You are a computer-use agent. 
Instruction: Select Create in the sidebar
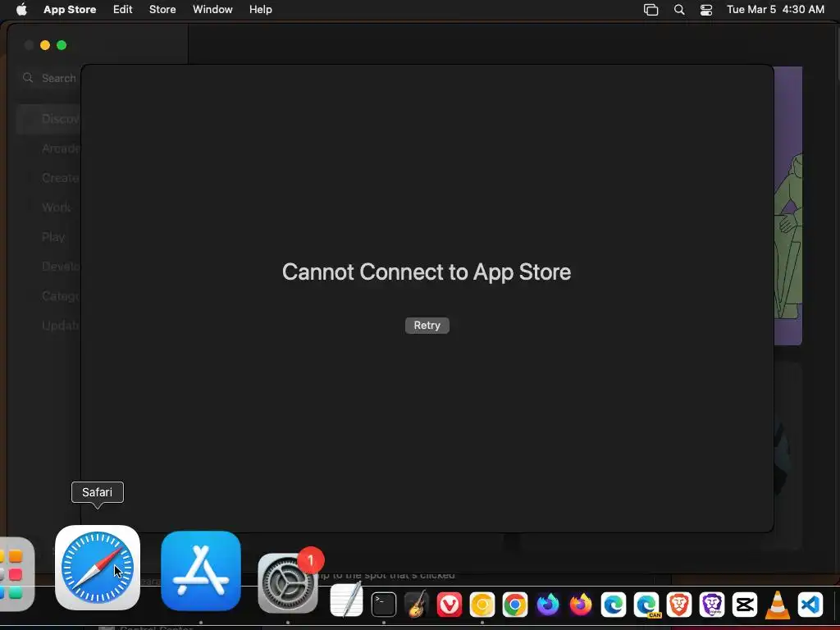click(x=48, y=178)
